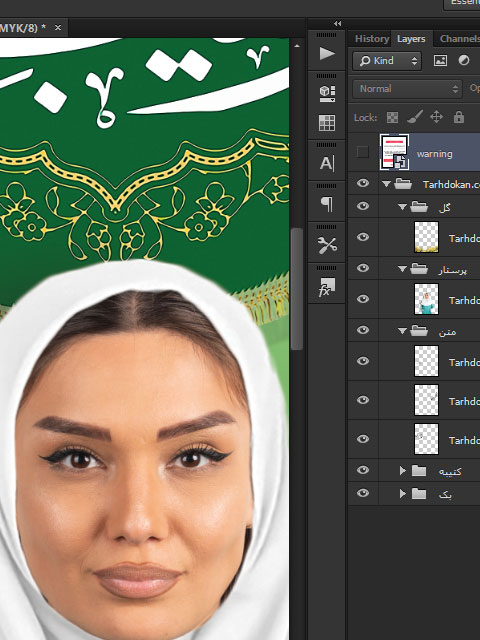The image size is (480, 640).
Task: Hide the متن group
Action: click(x=363, y=330)
